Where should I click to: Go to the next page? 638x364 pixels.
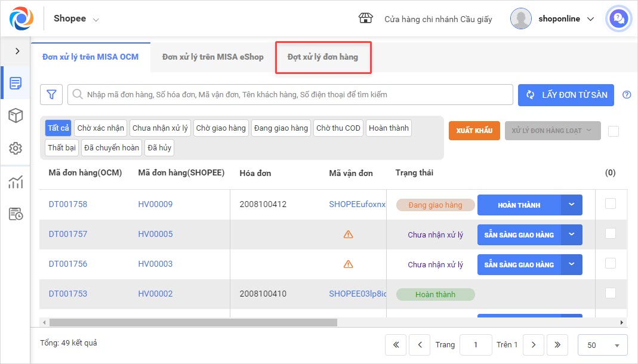click(x=534, y=345)
